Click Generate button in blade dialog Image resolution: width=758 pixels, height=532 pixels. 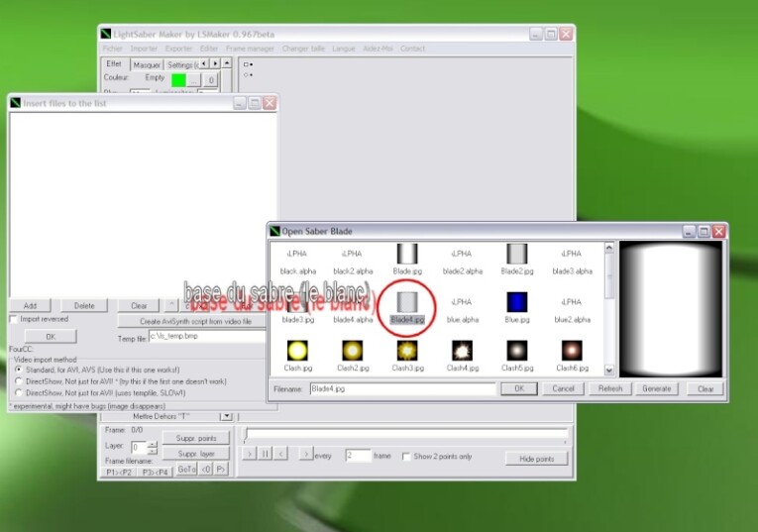[x=657, y=388]
